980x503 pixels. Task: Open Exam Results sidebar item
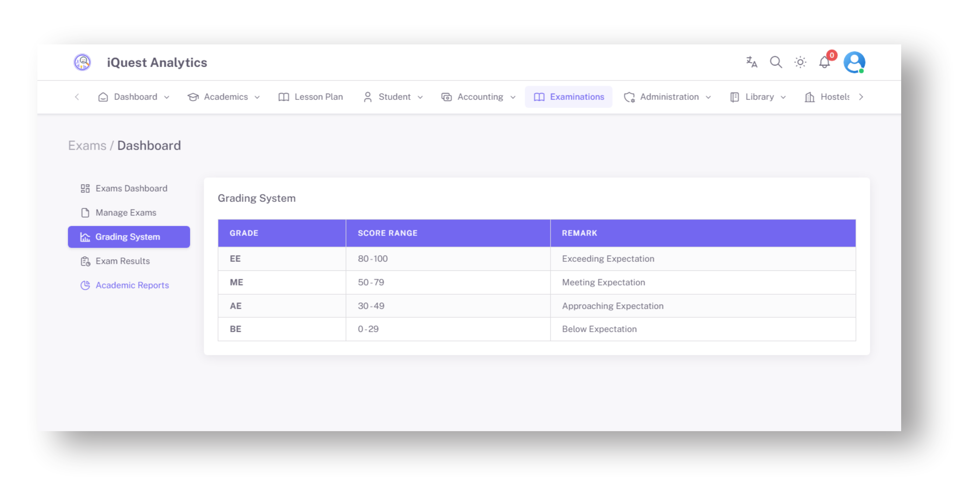(122, 261)
